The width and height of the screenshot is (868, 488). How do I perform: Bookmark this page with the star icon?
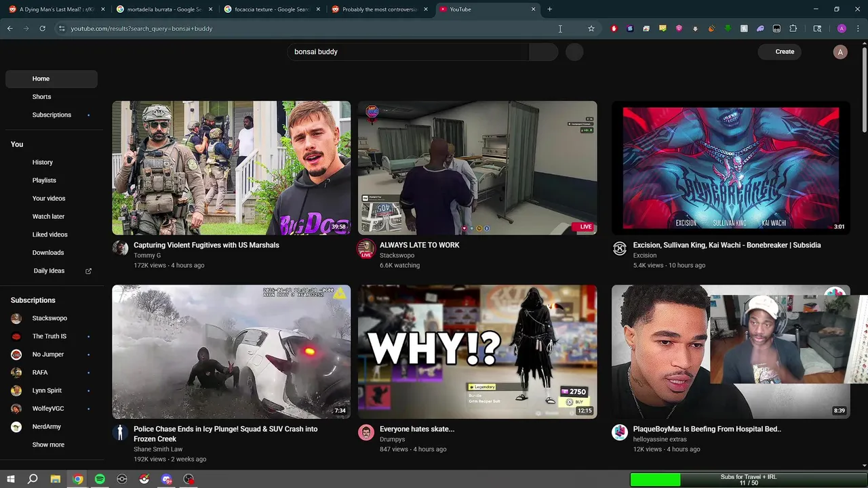coord(591,28)
